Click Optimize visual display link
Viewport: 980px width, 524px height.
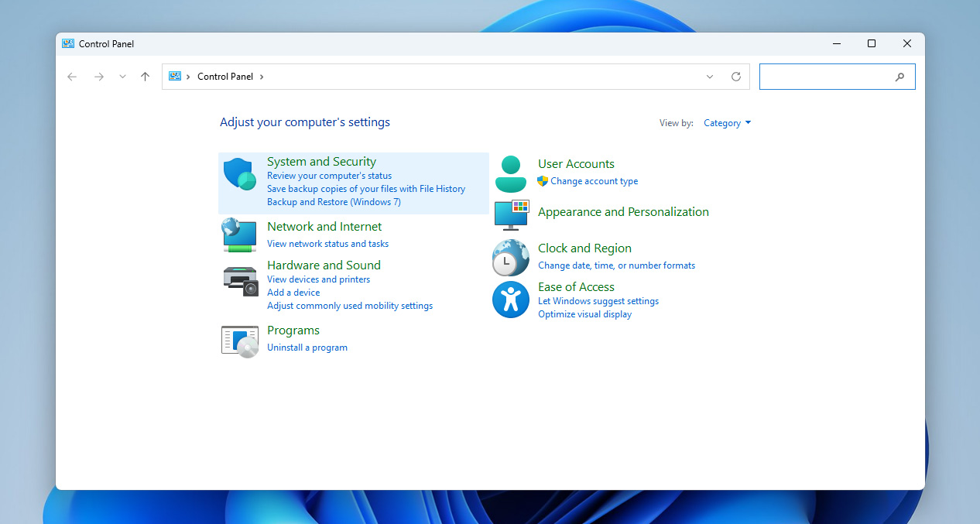point(584,314)
